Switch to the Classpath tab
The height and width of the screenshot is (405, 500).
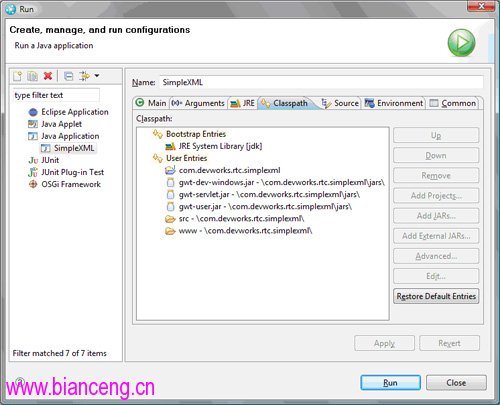click(284, 103)
